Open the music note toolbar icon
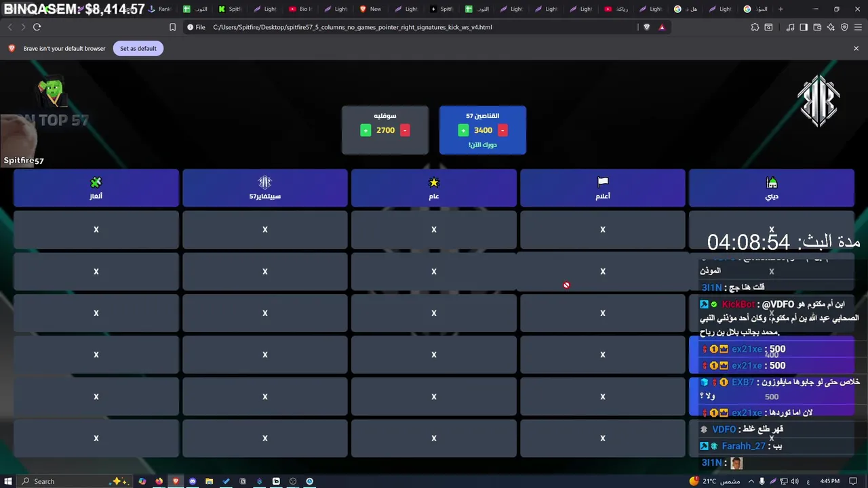This screenshot has height=488, width=868. (x=790, y=27)
